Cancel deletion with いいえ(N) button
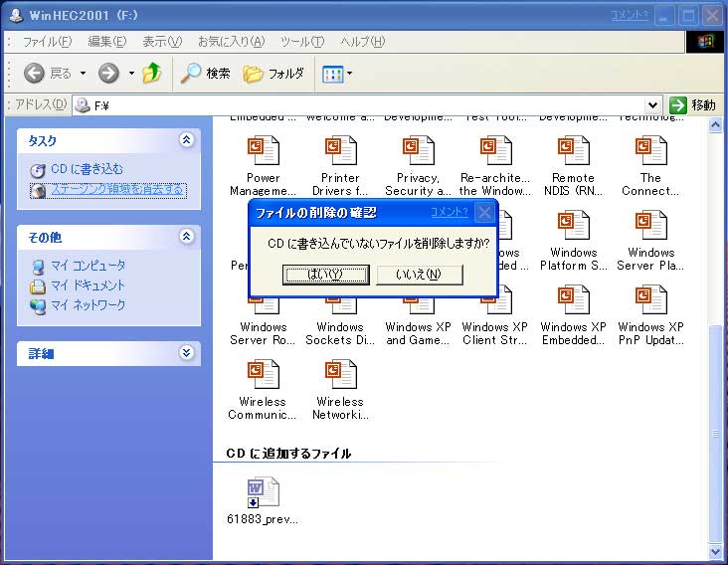The width and height of the screenshot is (728, 565). pyautogui.click(x=420, y=275)
